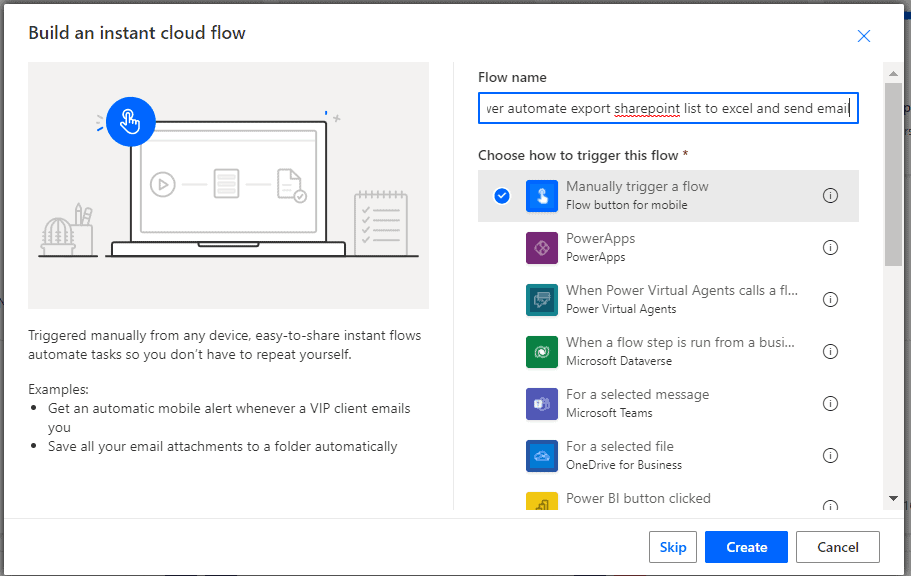The height and width of the screenshot is (576, 911).
Task: Deselect the Manually trigger a flow checkmark
Action: pos(502,196)
